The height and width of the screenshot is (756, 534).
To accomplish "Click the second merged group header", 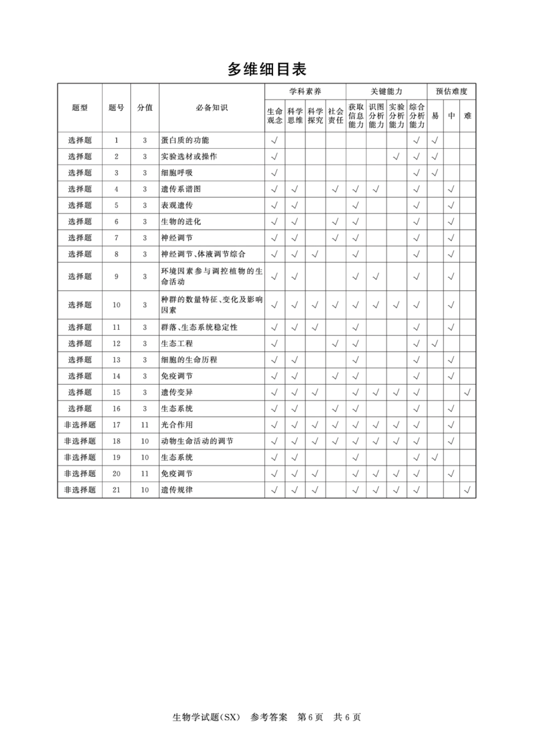I will 384,90.
